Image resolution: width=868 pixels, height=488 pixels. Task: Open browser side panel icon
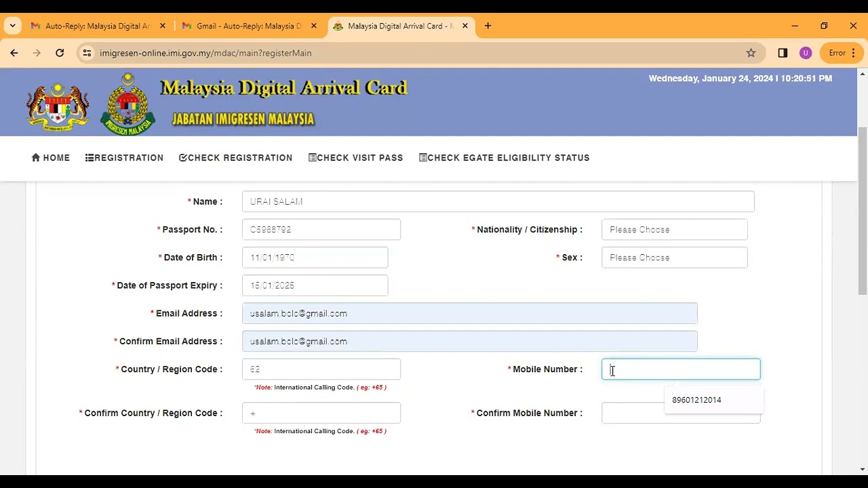[783, 53]
